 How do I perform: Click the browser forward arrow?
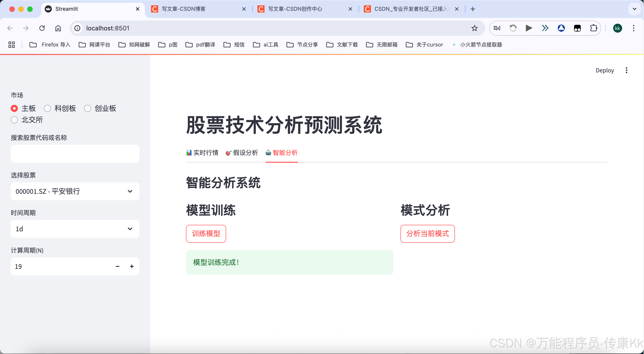click(26, 28)
